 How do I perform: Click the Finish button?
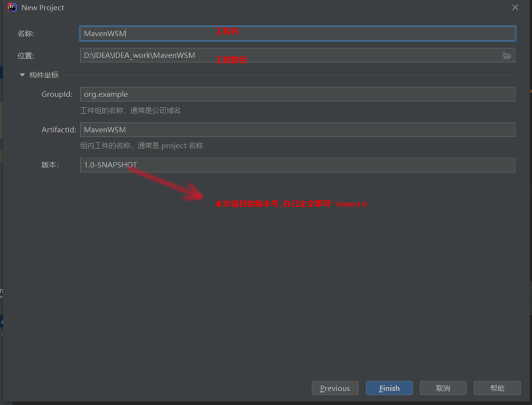point(389,388)
